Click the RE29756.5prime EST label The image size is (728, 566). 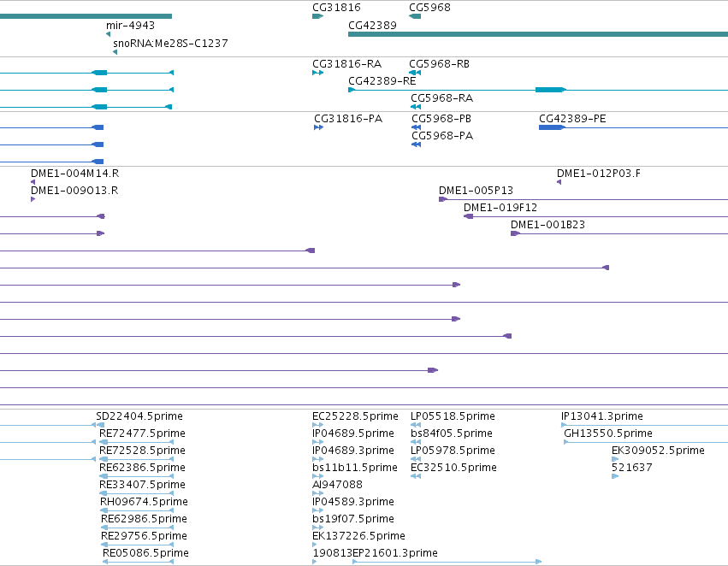coord(144,536)
